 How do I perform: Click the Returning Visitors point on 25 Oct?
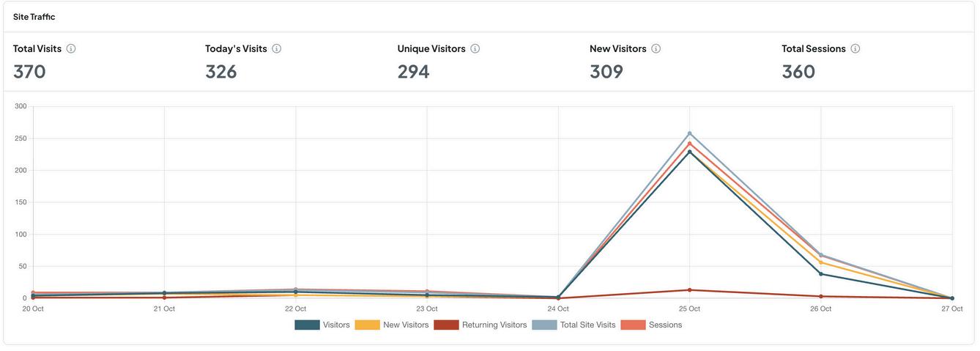pos(689,290)
